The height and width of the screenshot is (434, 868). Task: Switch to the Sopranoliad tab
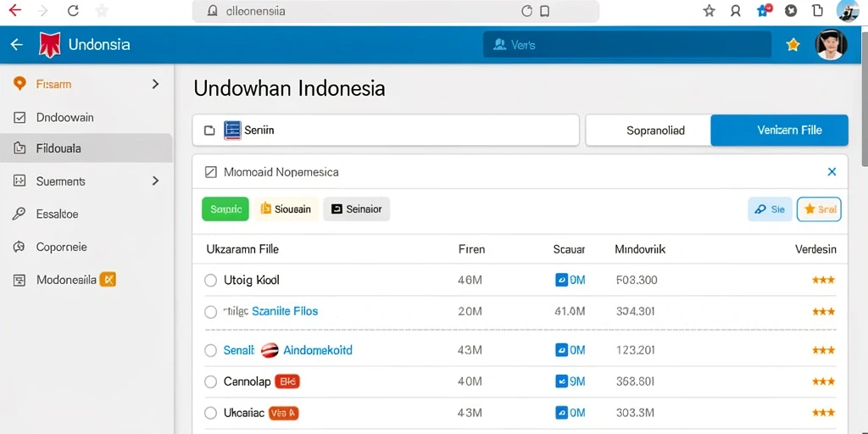pos(648,130)
